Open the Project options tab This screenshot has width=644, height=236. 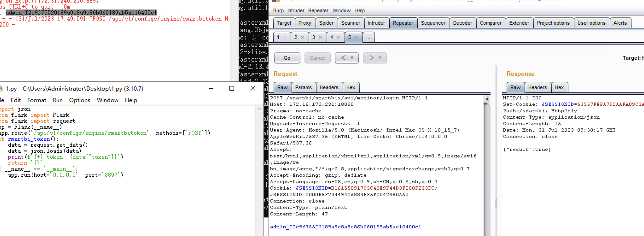coord(553,23)
